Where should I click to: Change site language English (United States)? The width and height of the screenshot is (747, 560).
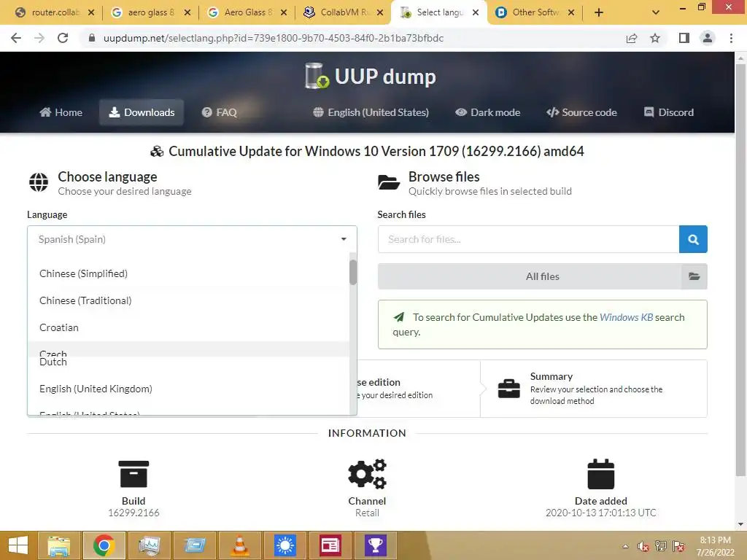371,112
